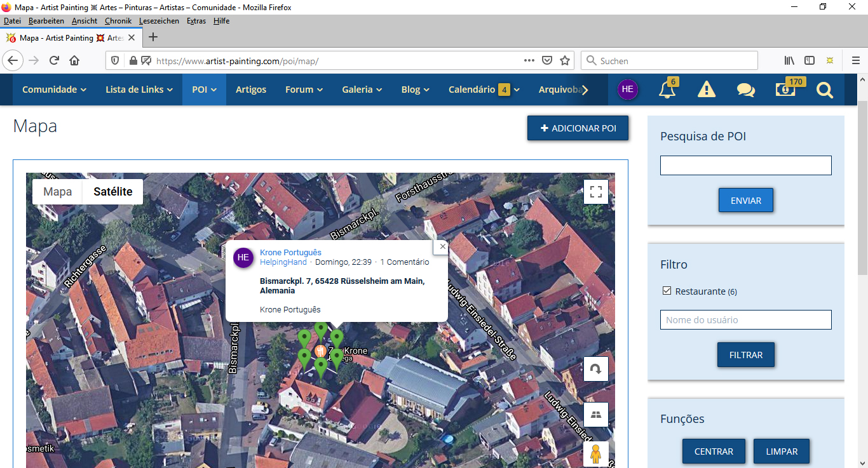The width and height of the screenshot is (868, 468).
Task: Open new browser tab with plus
Action: tap(153, 37)
